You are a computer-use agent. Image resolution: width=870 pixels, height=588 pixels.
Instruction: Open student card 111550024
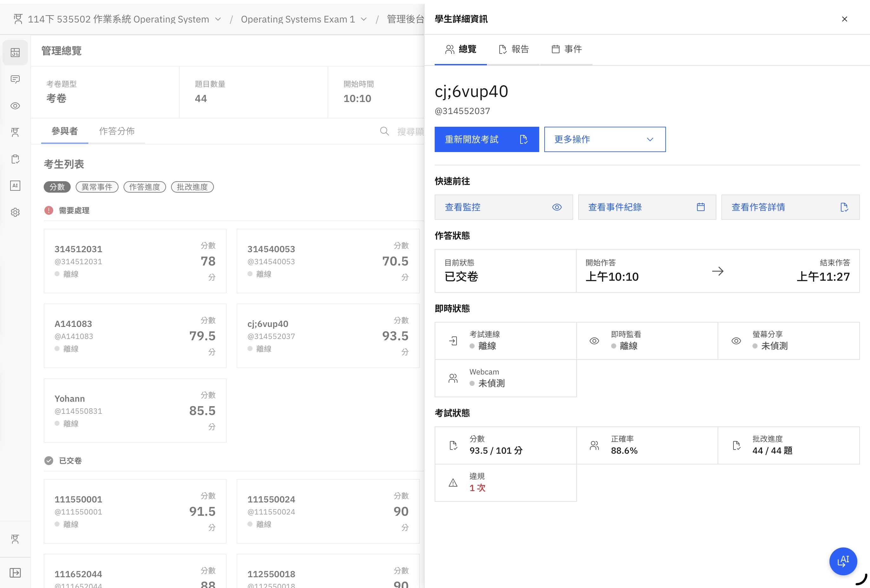tap(328, 511)
